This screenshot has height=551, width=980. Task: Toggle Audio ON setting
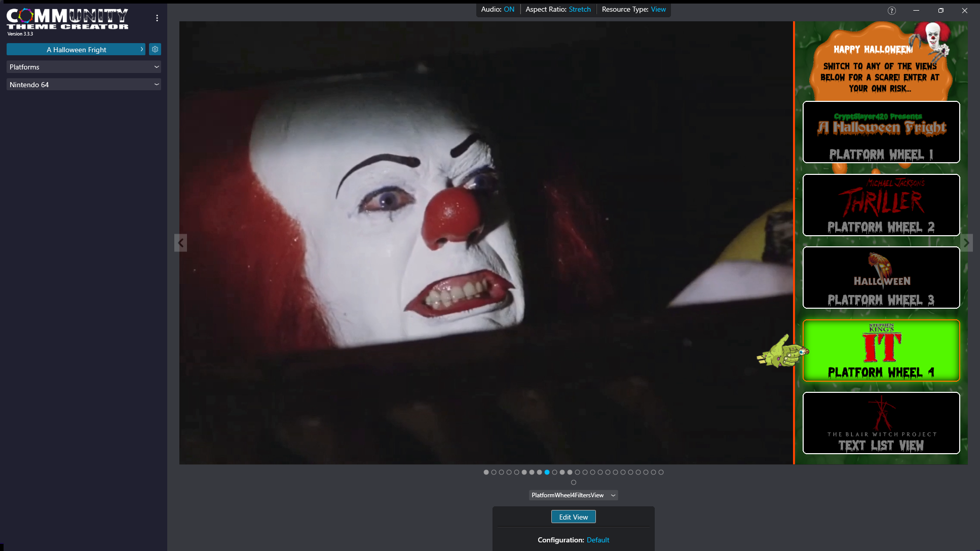click(509, 10)
